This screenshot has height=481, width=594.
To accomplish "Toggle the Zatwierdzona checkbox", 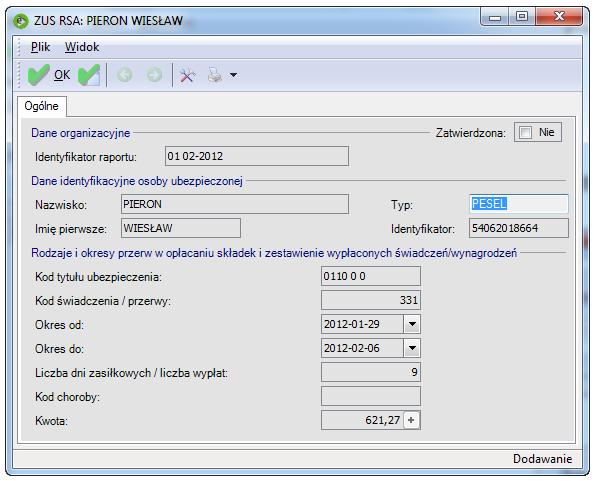I will 525,133.
